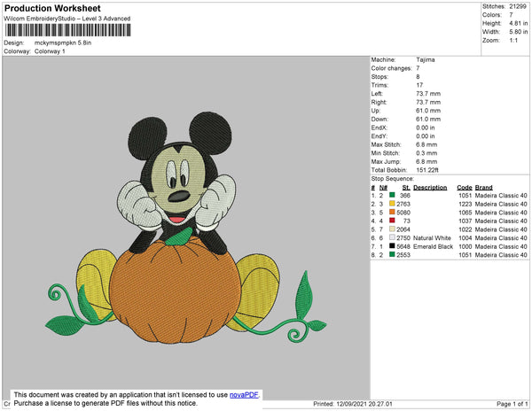Click the green swatch with 2553 stitches
The image size is (532, 411).
392,254
